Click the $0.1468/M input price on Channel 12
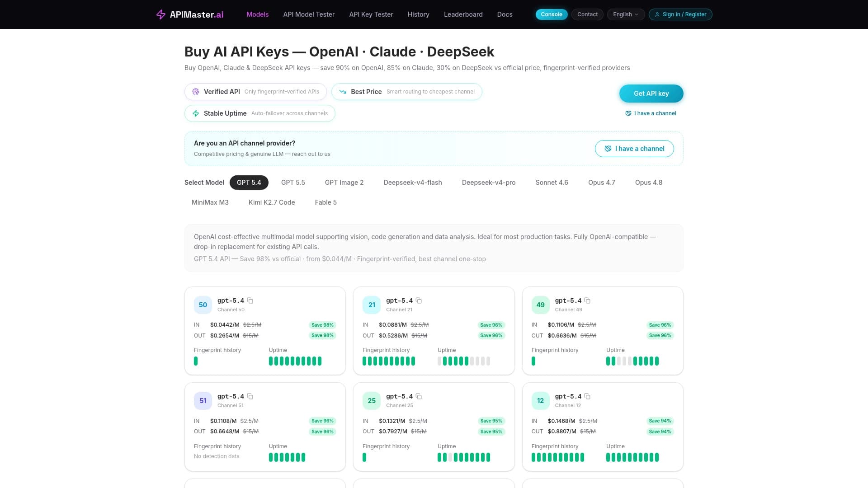 [561, 421]
